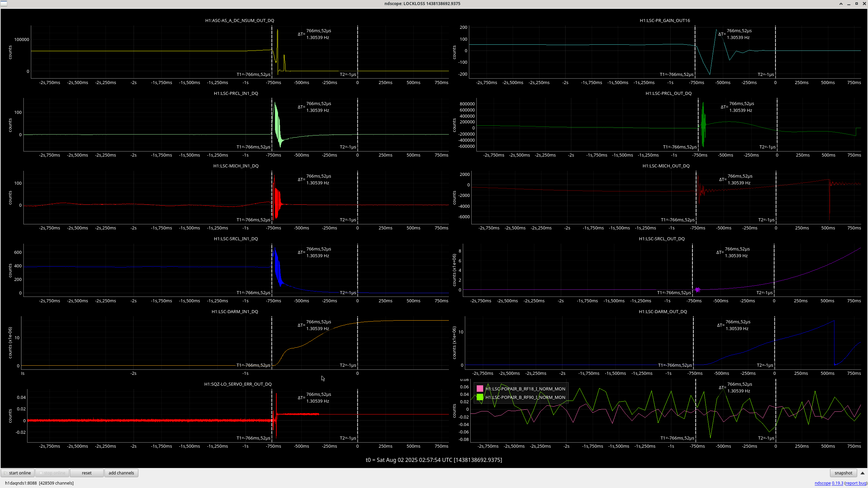Screen dimensions: 868x488
Task: Click the reset button
Action: (87, 473)
